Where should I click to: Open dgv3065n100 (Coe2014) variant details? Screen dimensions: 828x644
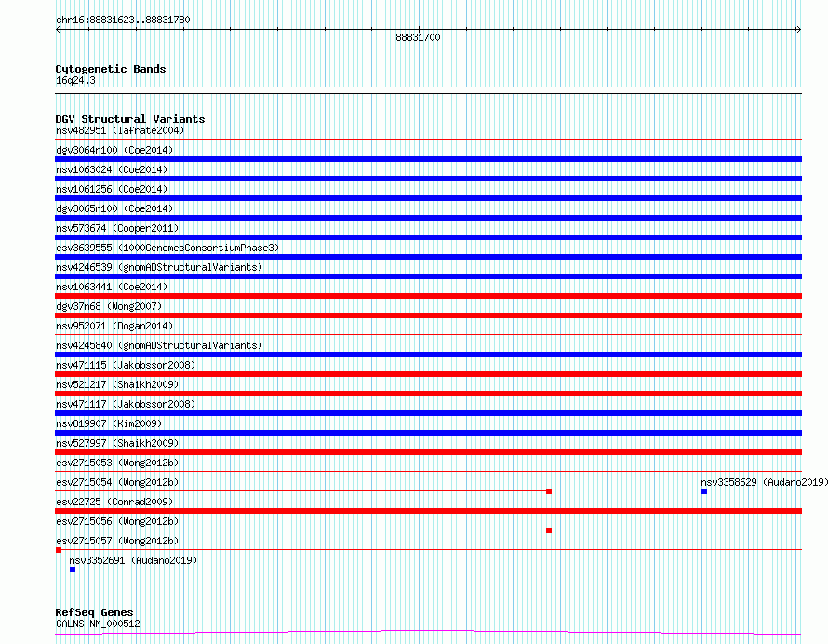pos(114,208)
